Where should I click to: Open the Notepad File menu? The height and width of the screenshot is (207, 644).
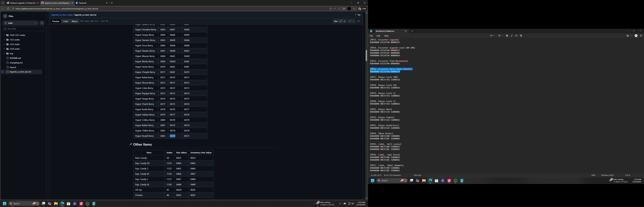click(371, 36)
